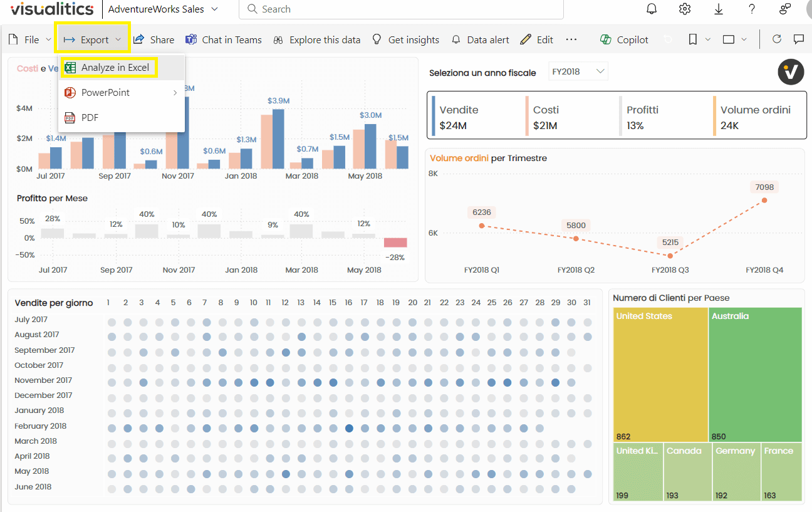Click the Share toolbar button

[154, 39]
